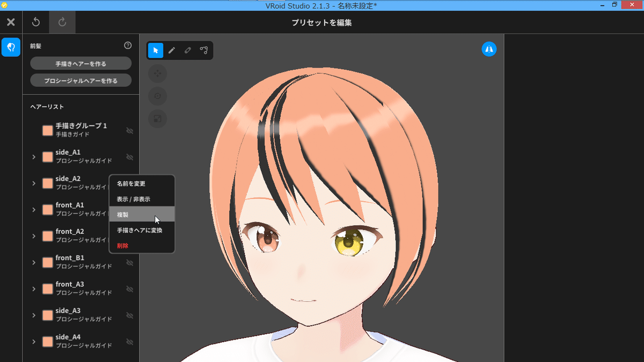Unhide the front_B1 hair item

click(130, 262)
